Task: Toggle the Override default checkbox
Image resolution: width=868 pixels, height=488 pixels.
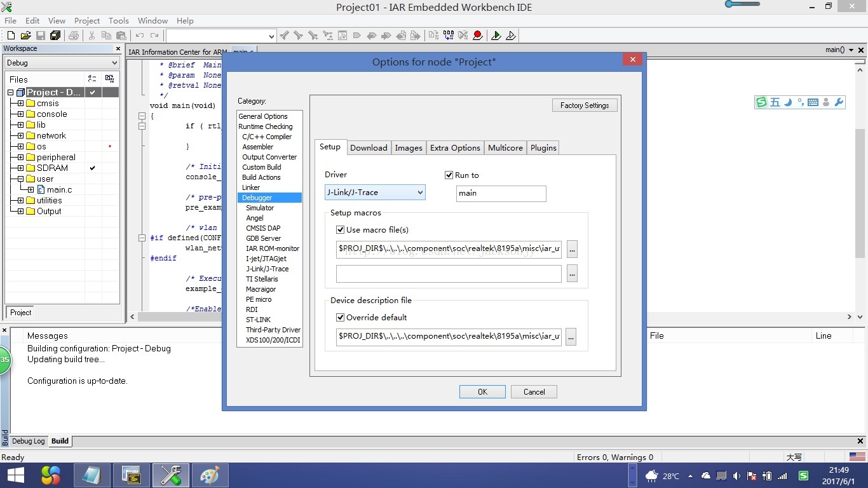Action: [340, 318]
